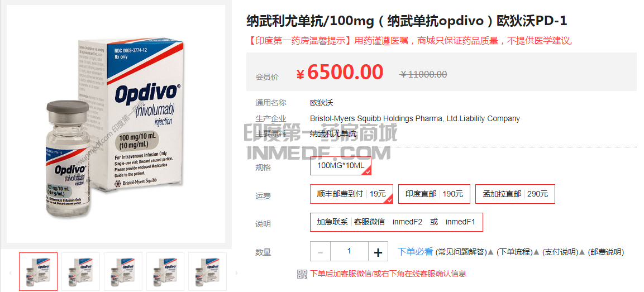Select the fifth Opdivo thumbnail
Viewport: 644px width, 292px height.
tap(207, 271)
